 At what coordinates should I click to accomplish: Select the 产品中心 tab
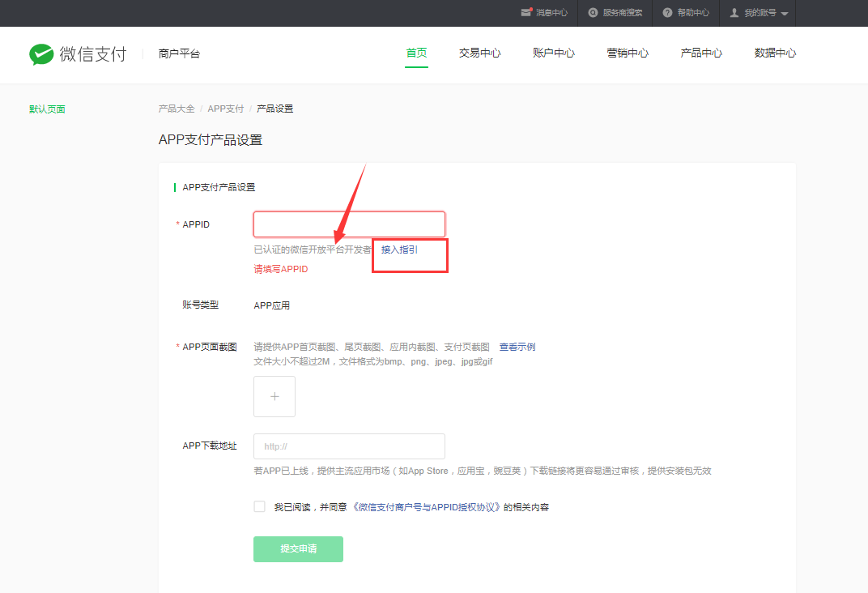pyautogui.click(x=701, y=53)
